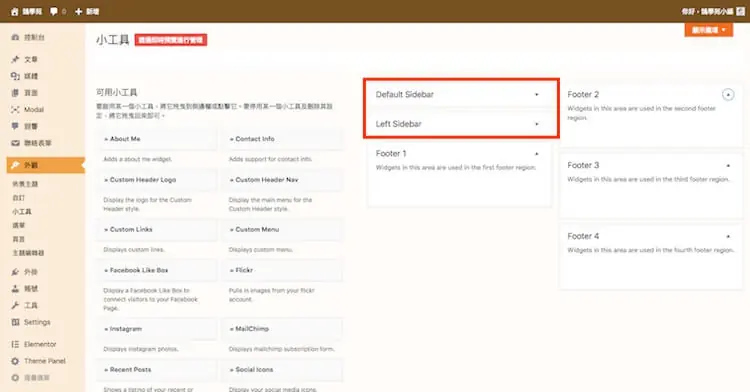Expand the Custom Header Nav widget
This screenshot has height=392, width=750.
pos(282,180)
